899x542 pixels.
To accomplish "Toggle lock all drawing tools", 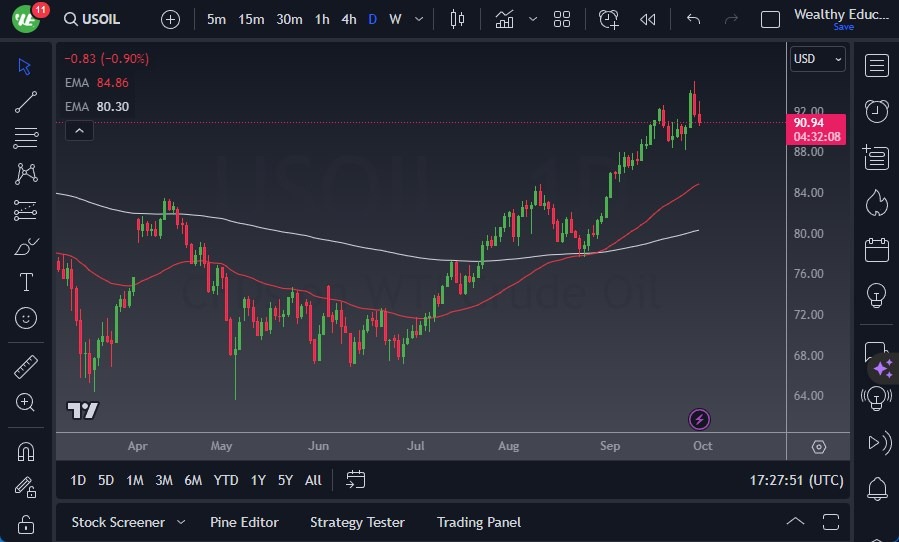I will pyautogui.click(x=26, y=524).
